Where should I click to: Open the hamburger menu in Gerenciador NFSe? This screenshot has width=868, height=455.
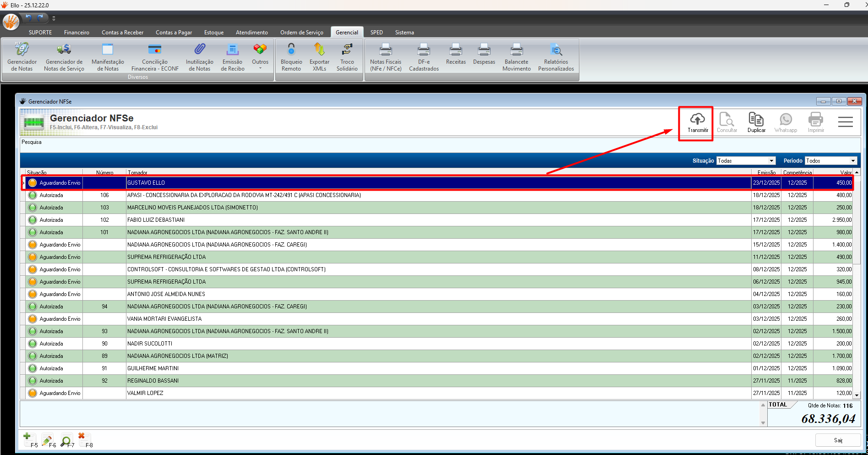point(845,122)
